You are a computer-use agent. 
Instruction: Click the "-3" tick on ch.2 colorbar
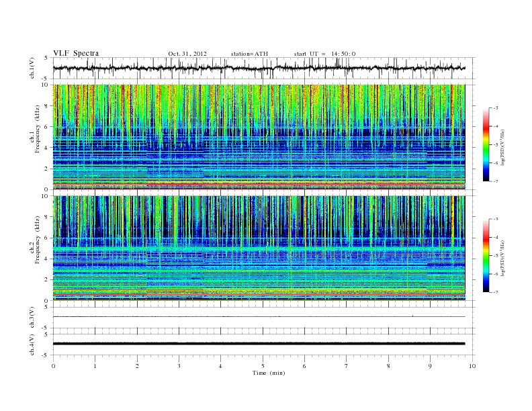click(x=496, y=219)
